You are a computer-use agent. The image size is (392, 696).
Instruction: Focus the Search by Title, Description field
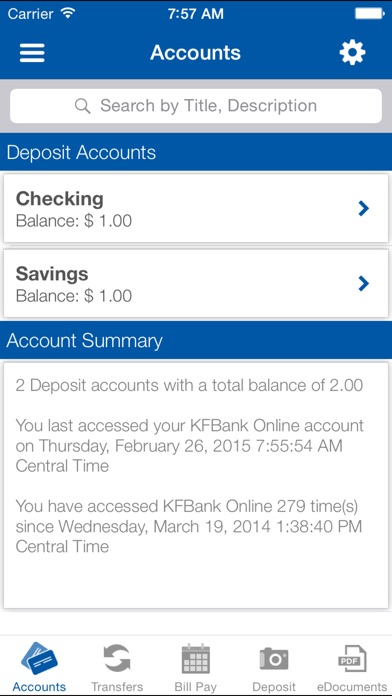196,106
